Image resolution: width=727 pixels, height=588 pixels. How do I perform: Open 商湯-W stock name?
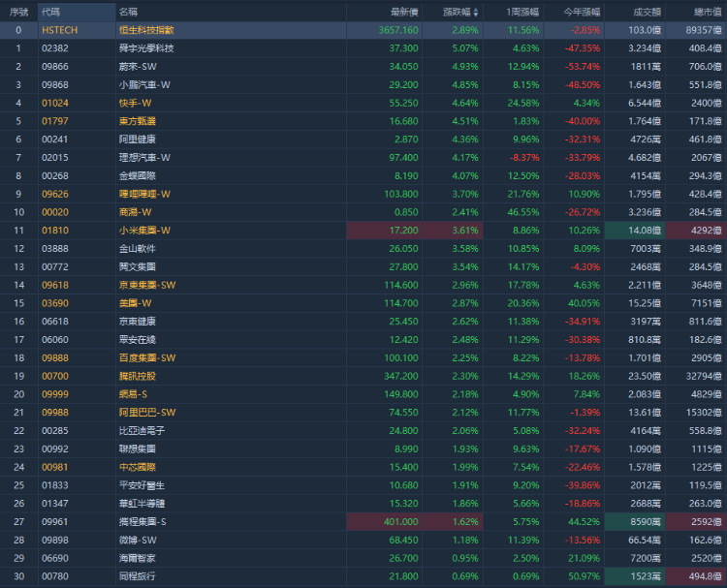pos(136,212)
